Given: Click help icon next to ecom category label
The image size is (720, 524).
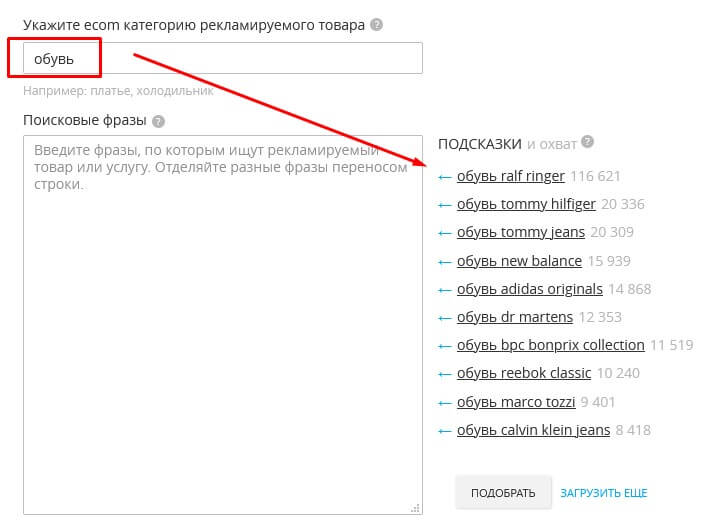Looking at the screenshot, I should (x=377, y=24).
